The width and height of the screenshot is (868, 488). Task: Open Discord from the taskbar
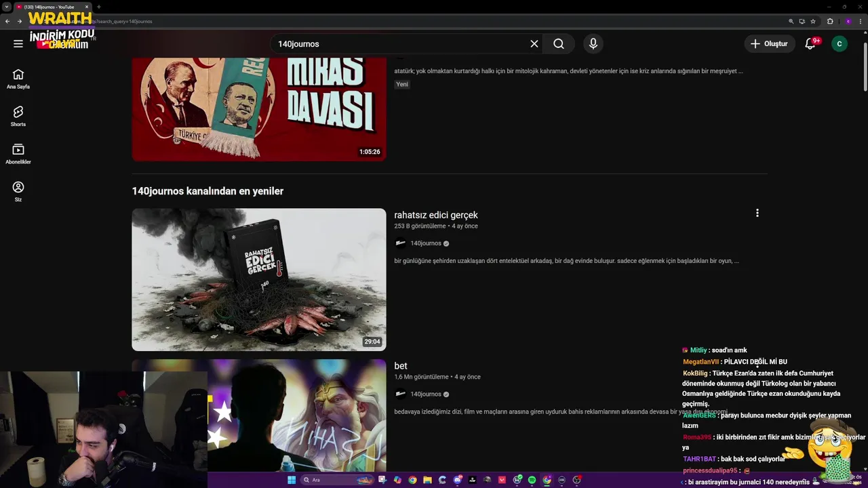(x=457, y=480)
